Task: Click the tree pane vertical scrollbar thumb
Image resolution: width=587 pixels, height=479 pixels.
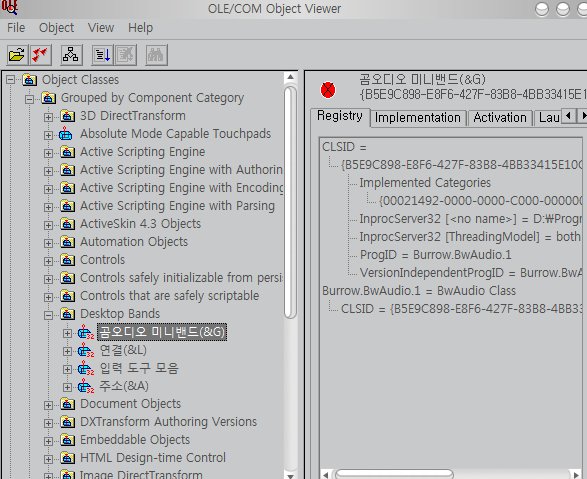Action: pos(290,202)
